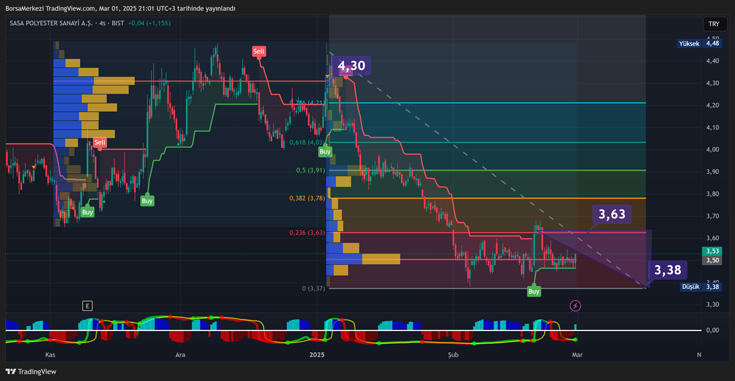
Task: Click the 'Şub' month on time axis
Action: coord(453,355)
